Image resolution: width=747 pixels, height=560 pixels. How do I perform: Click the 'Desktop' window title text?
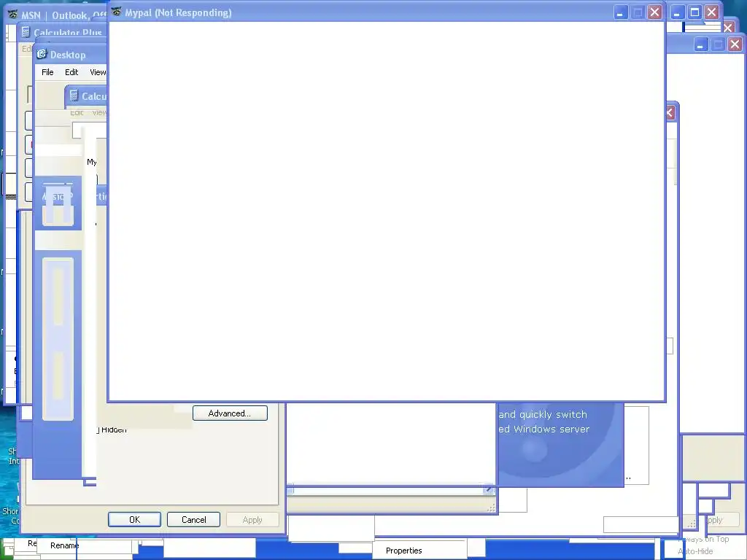[x=68, y=55]
